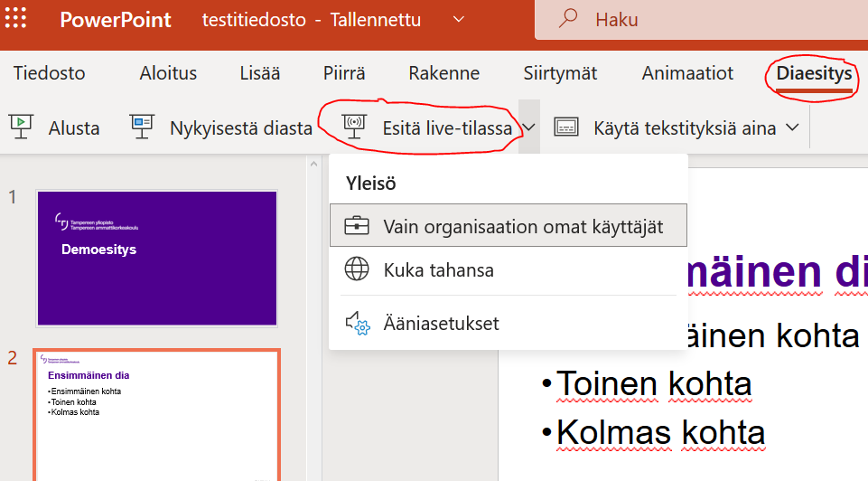Click the subtitles caption icon
868x481 pixels.
(566, 127)
